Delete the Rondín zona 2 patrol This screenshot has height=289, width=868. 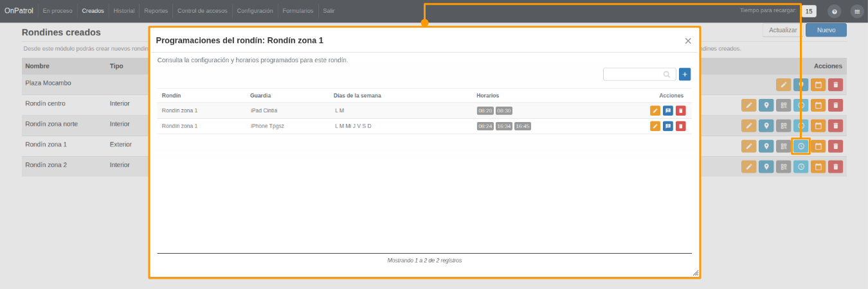[x=835, y=167]
